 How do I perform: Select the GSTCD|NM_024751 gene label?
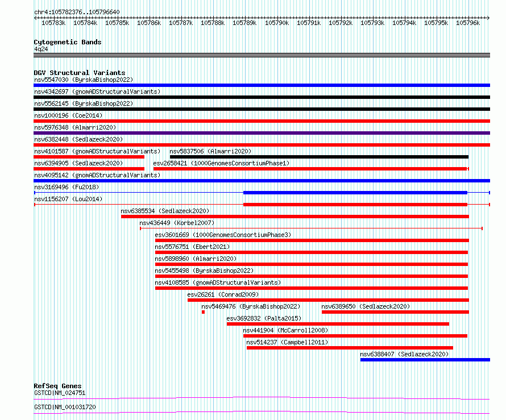pos(60,393)
